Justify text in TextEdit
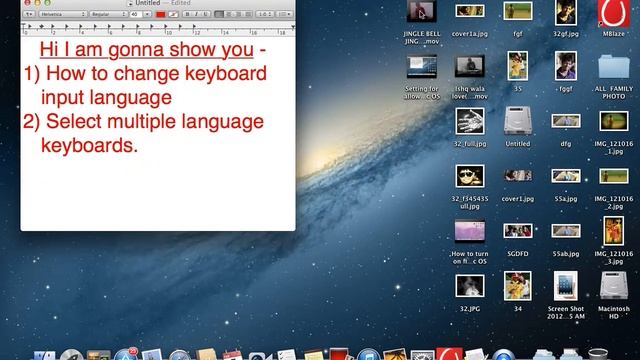The height and width of the screenshot is (360, 640). 247,14
